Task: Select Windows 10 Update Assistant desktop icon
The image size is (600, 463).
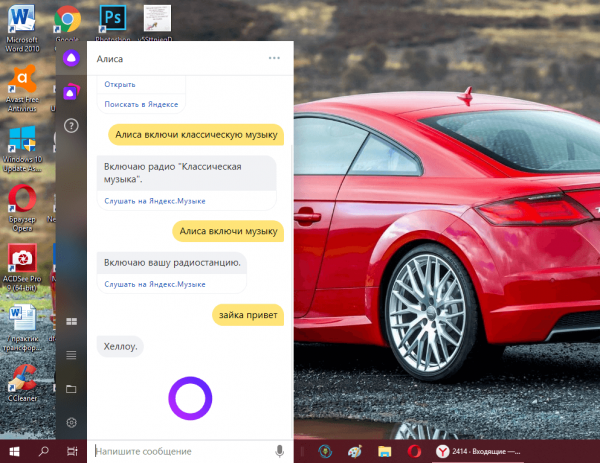Action: click(x=22, y=149)
